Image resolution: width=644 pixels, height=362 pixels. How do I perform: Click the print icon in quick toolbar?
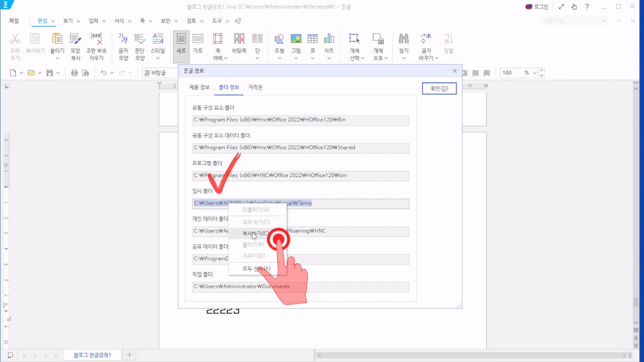74,73
